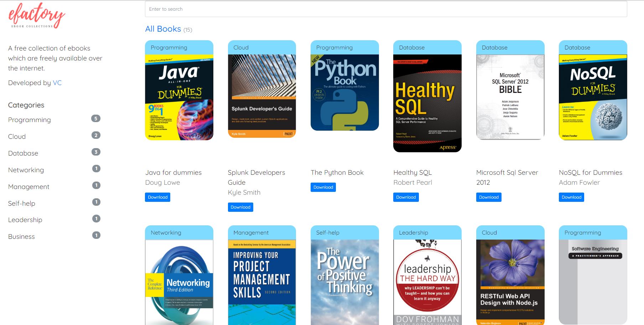Choose the Self-help category
The image size is (644, 325).
pos(22,203)
